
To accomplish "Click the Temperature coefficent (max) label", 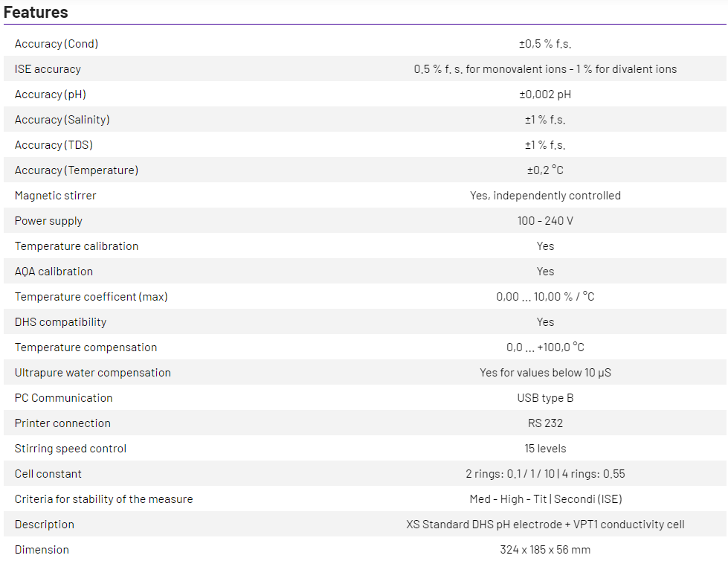I will [x=91, y=297].
